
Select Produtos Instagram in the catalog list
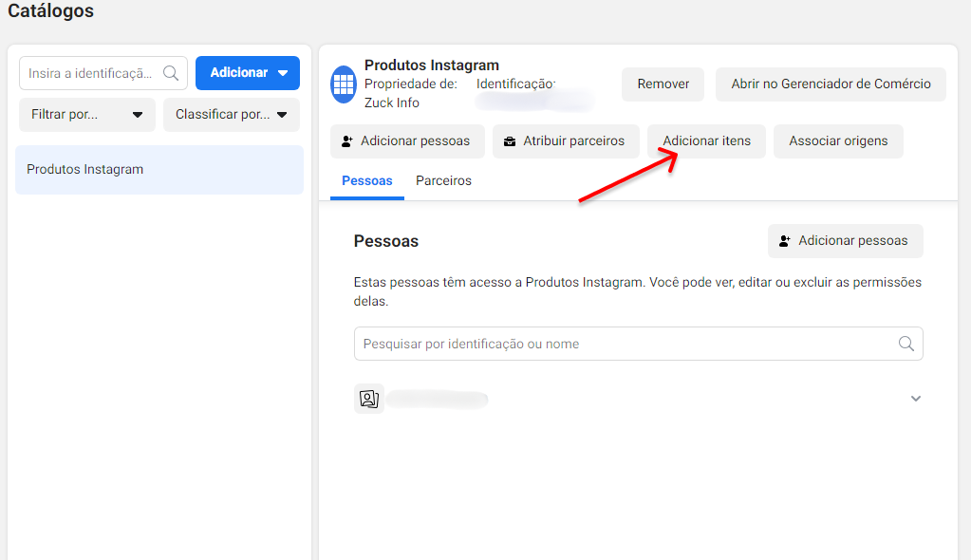coord(159,170)
